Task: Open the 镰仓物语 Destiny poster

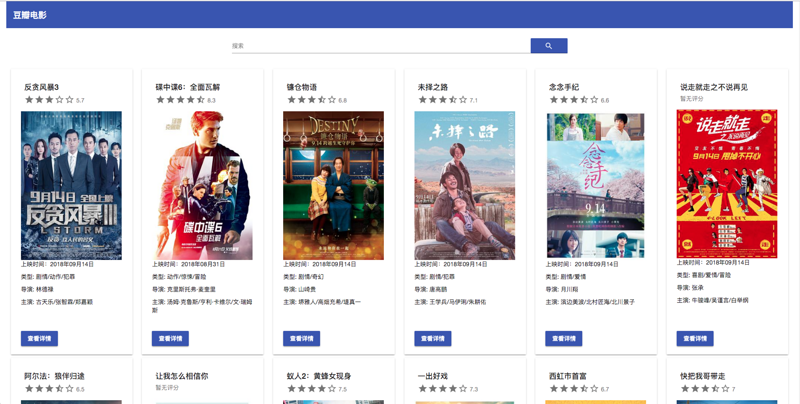Action: point(334,186)
